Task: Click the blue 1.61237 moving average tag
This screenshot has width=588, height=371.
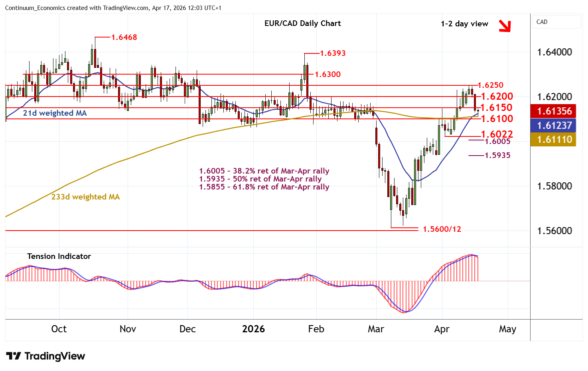Action: 553,125
